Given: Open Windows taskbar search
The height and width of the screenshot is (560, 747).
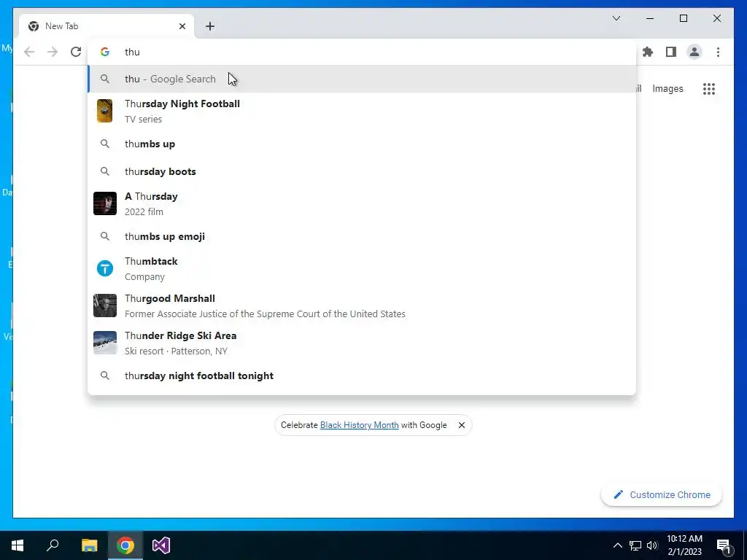Looking at the screenshot, I should click(53, 545).
